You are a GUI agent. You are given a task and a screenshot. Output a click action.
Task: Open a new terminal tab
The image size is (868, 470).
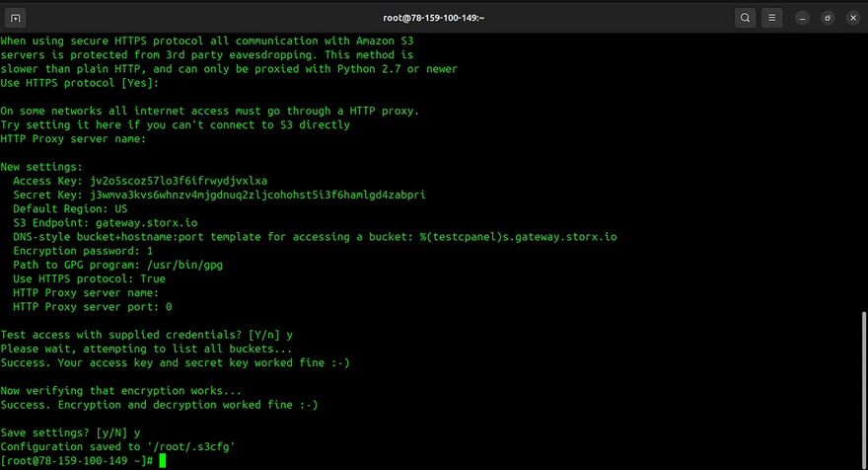point(17,17)
